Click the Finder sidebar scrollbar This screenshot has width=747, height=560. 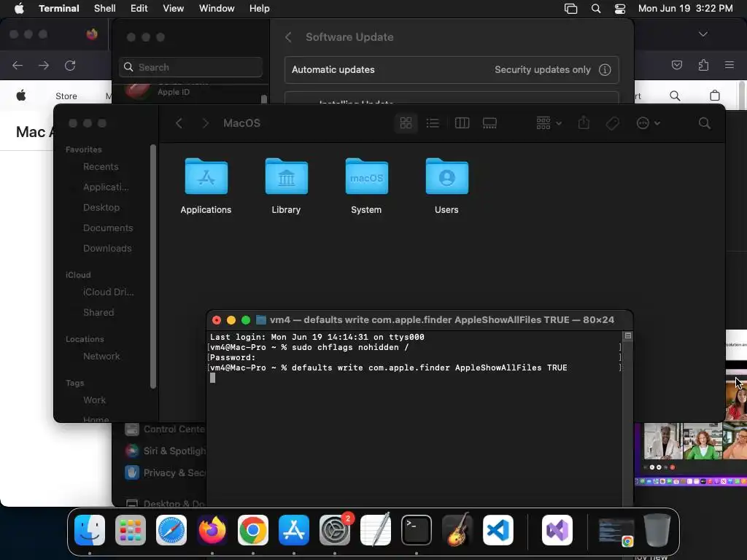pyautogui.click(x=153, y=267)
